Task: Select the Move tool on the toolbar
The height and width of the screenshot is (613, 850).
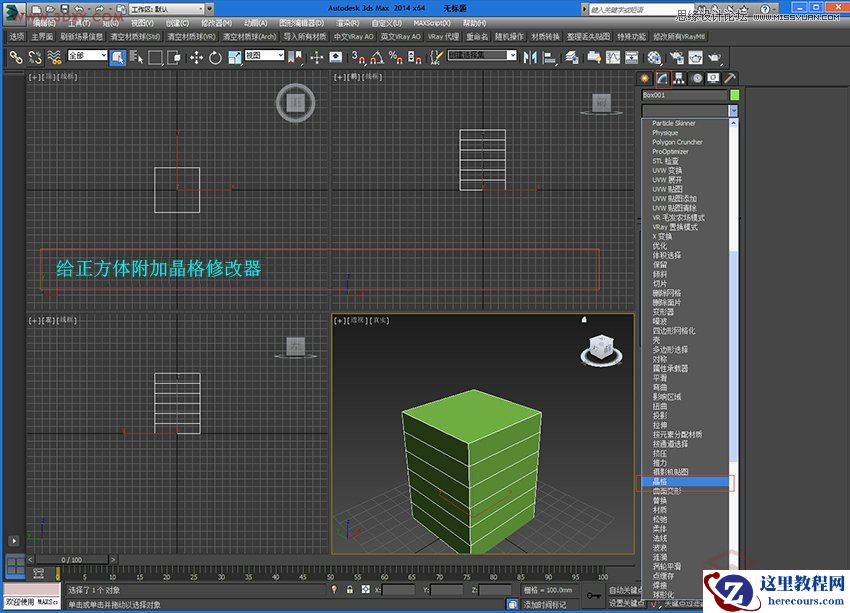Action: [x=196, y=60]
